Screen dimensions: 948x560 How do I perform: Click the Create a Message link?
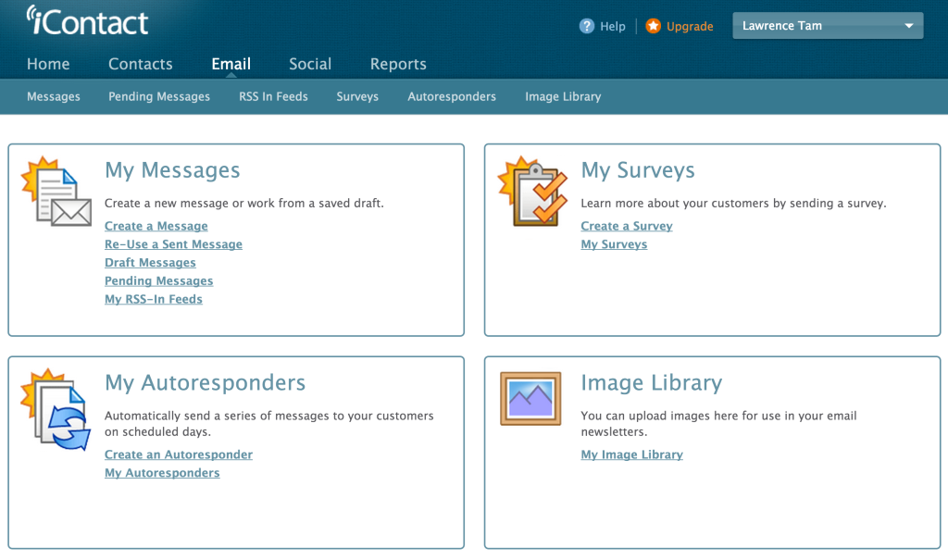pos(156,226)
